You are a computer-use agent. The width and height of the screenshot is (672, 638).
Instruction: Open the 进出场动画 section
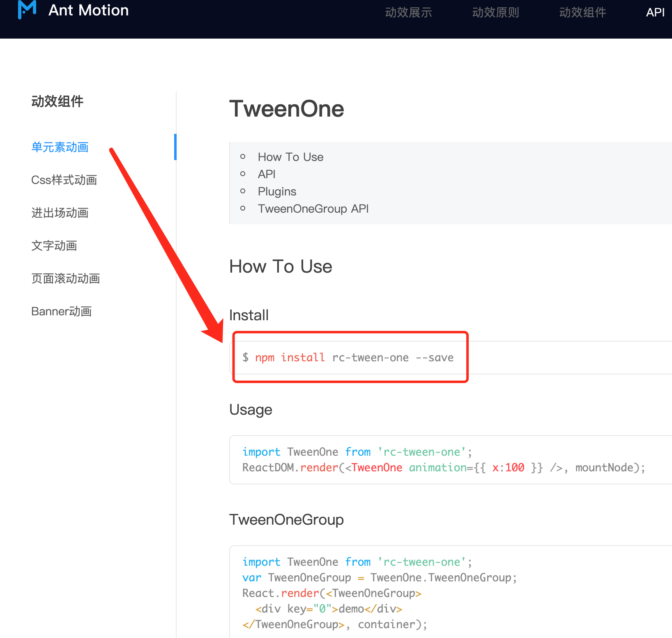click(x=60, y=213)
